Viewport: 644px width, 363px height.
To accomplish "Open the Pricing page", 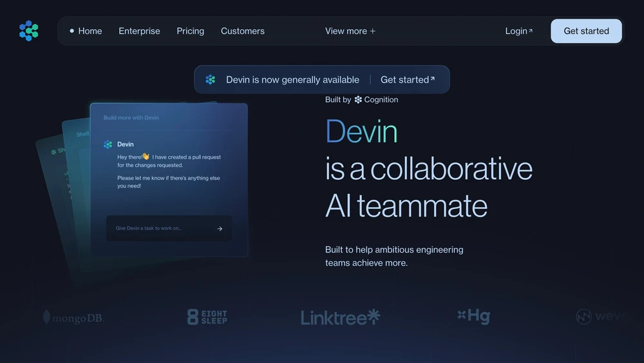I will click(190, 31).
